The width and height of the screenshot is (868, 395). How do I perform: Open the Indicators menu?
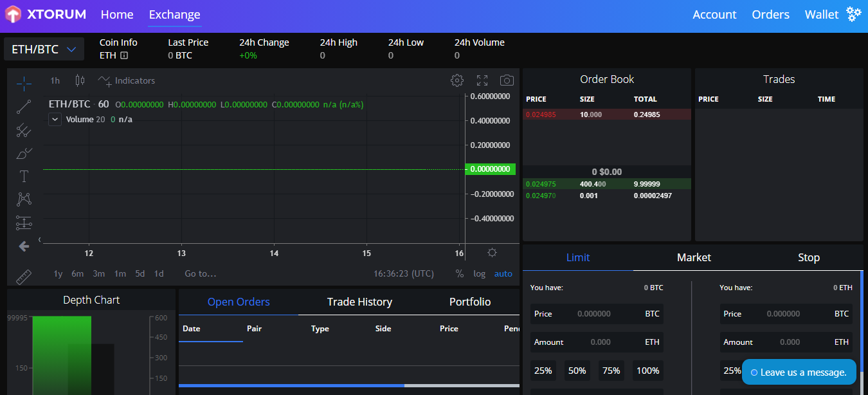(127, 80)
